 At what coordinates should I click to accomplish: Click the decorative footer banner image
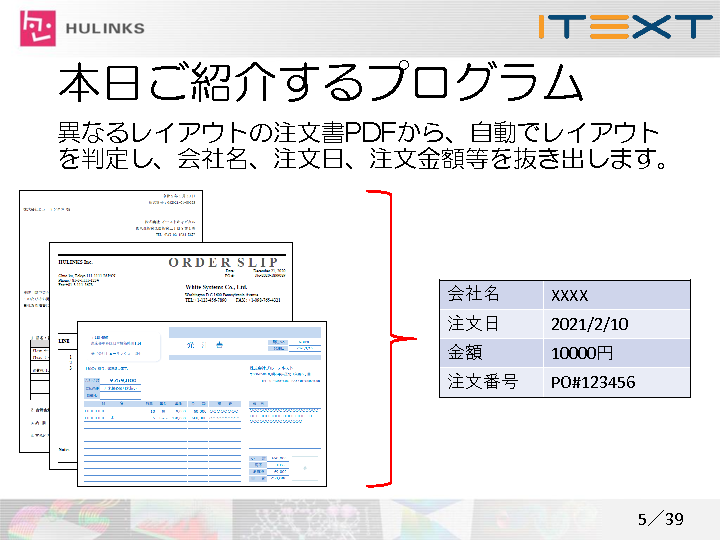pyautogui.click(x=300, y=519)
